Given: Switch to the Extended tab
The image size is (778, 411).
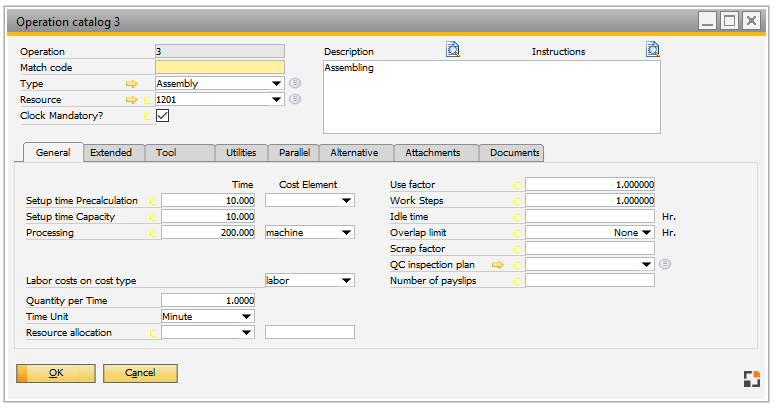Looking at the screenshot, I should click(x=111, y=153).
